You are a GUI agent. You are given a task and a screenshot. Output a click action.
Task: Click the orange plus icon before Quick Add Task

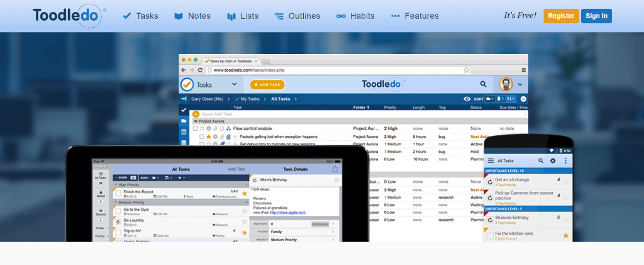[196, 114]
